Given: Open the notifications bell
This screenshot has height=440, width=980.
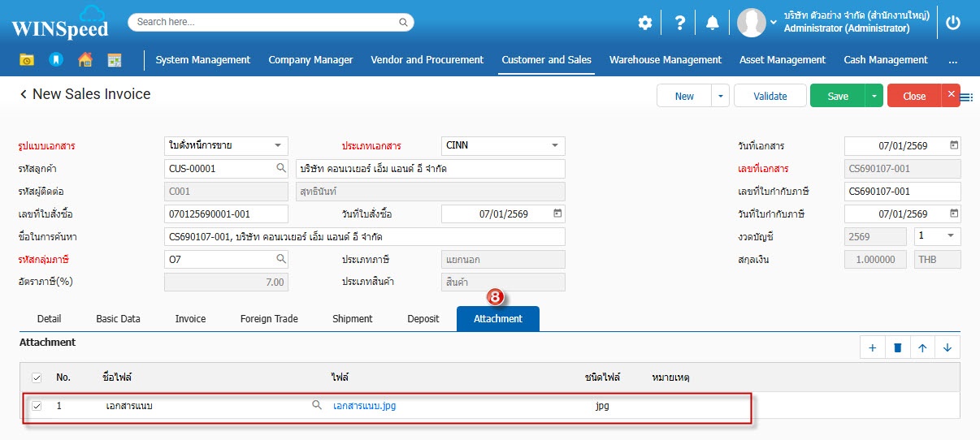Looking at the screenshot, I should pyautogui.click(x=713, y=23).
